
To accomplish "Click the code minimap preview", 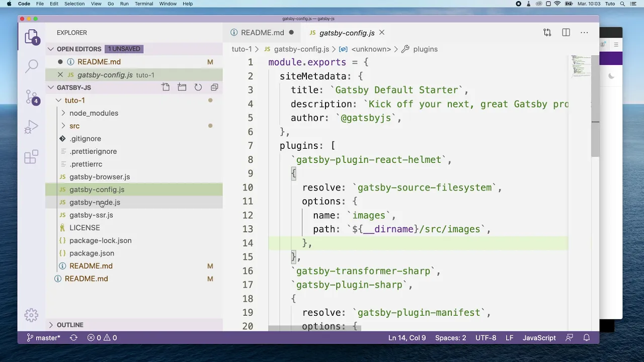I will [x=581, y=66].
